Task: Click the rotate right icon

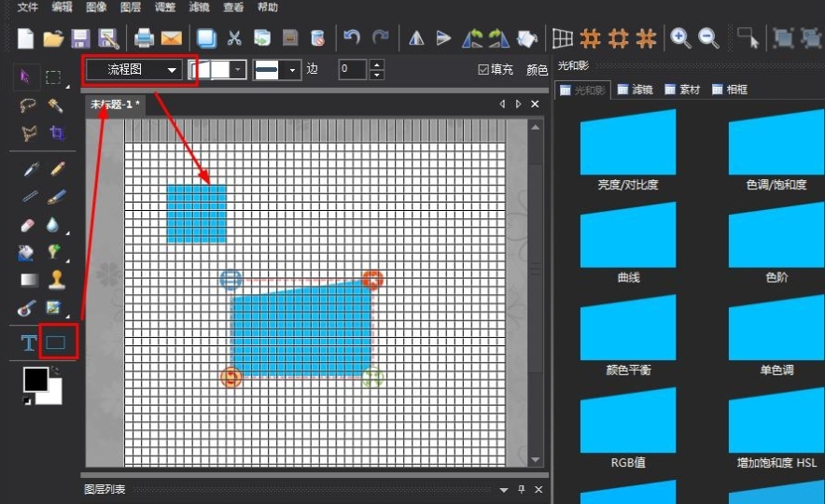Action: pyautogui.click(x=498, y=38)
